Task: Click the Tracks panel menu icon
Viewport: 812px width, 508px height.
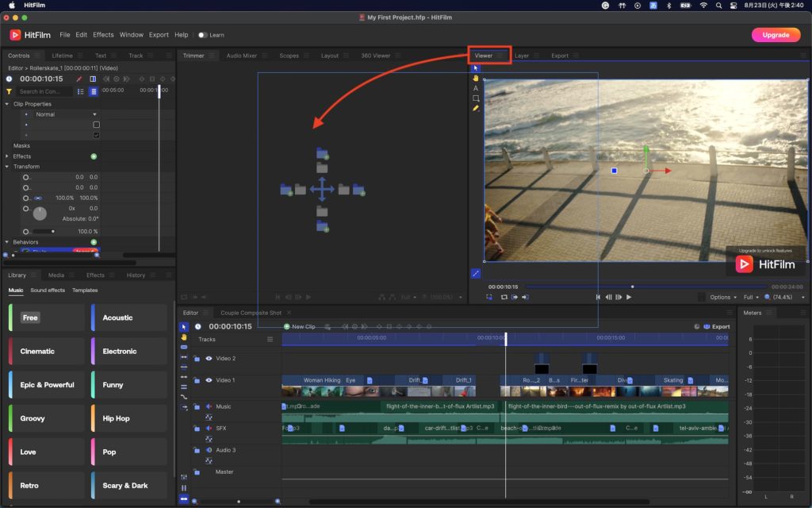Action: pos(270,339)
